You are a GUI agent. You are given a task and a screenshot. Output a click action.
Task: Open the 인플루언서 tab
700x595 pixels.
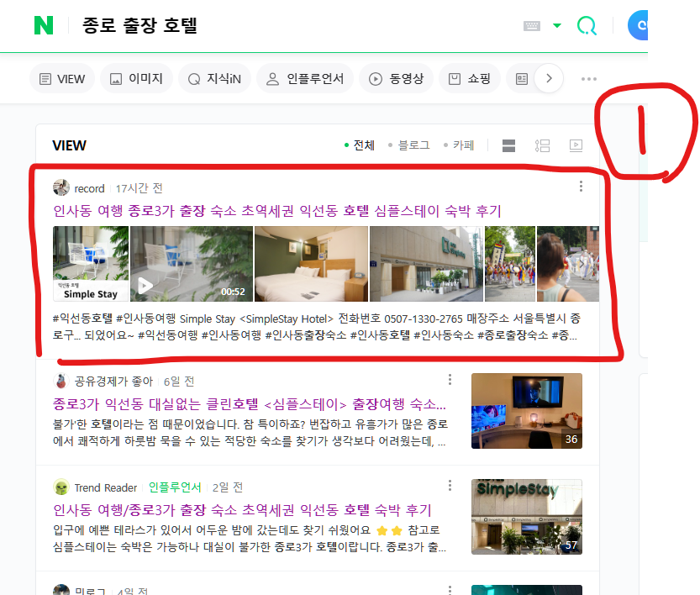click(305, 79)
